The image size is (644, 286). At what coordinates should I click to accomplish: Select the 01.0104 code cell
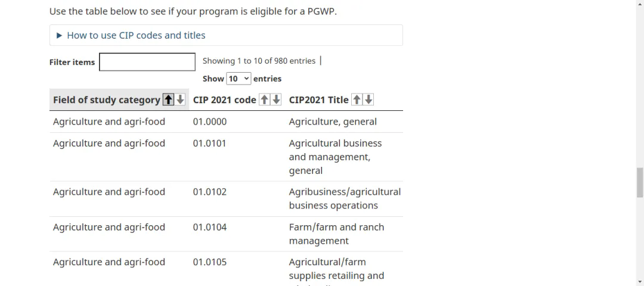pyautogui.click(x=210, y=227)
